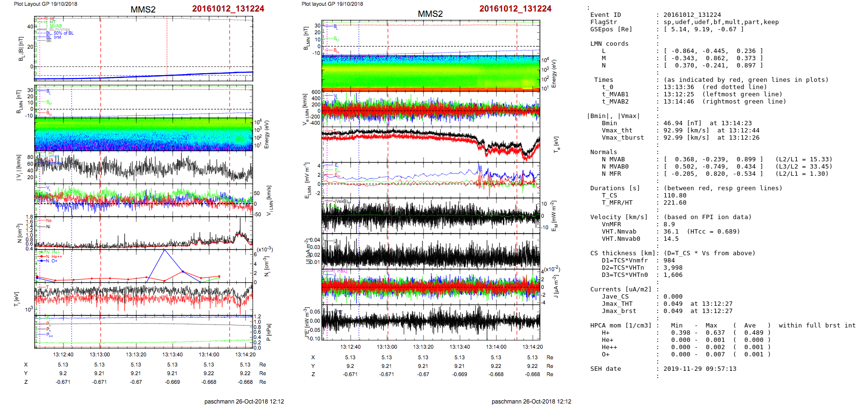This screenshot has width=868, height=405.
Task: Click the T_MFR/HT duration value 221.60
Action: 675,203
